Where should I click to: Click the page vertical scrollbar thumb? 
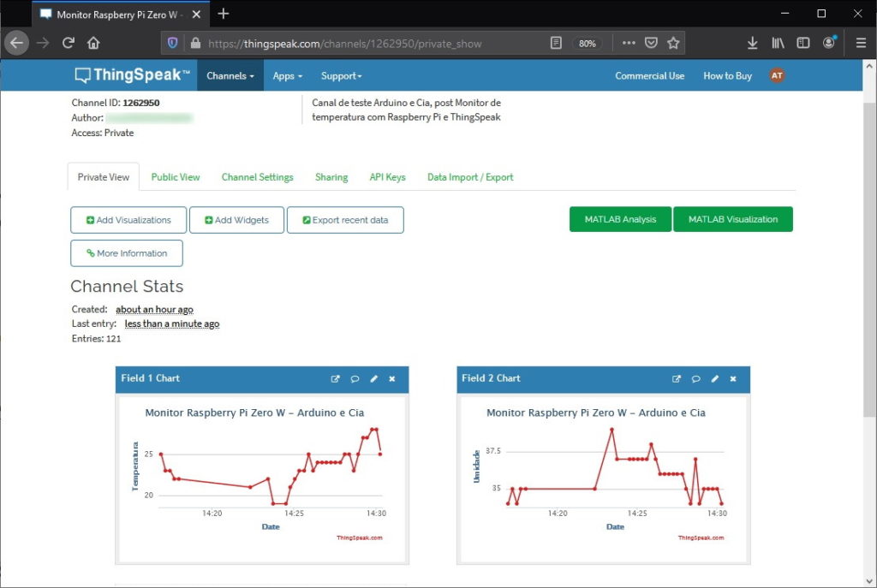869,260
